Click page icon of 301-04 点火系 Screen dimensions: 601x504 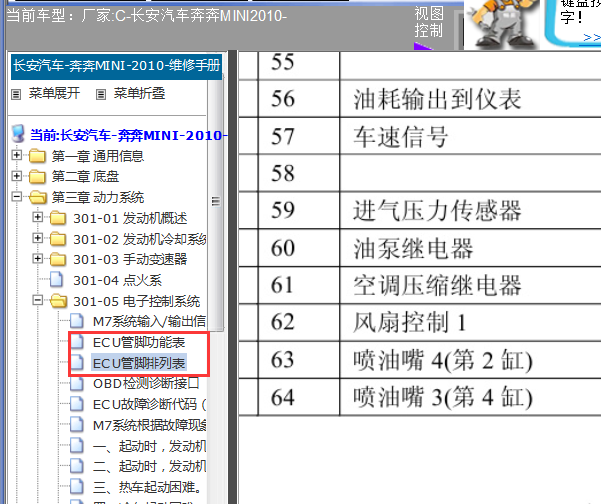pyautogui.click(x=57, y=279)
